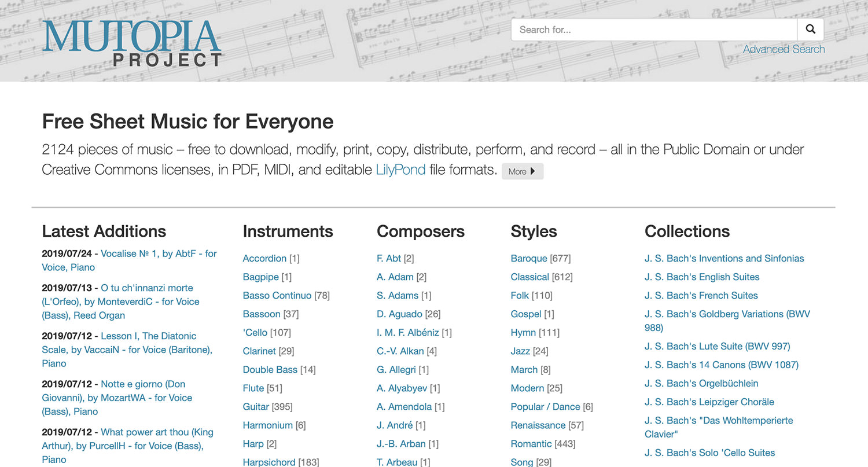The image size is (868, 467).
Task: Open the Advanced Search link
Action: pyautogui.click(x=784, y=49)
